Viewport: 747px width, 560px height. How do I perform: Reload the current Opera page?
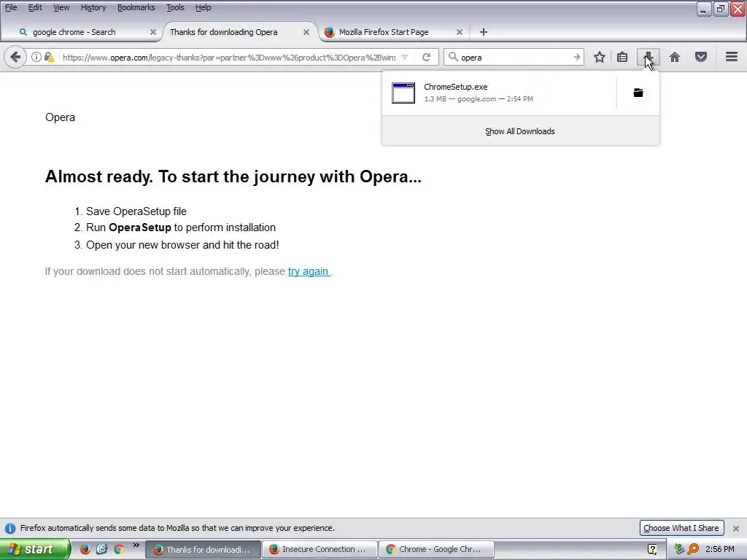tap(426, 57)
